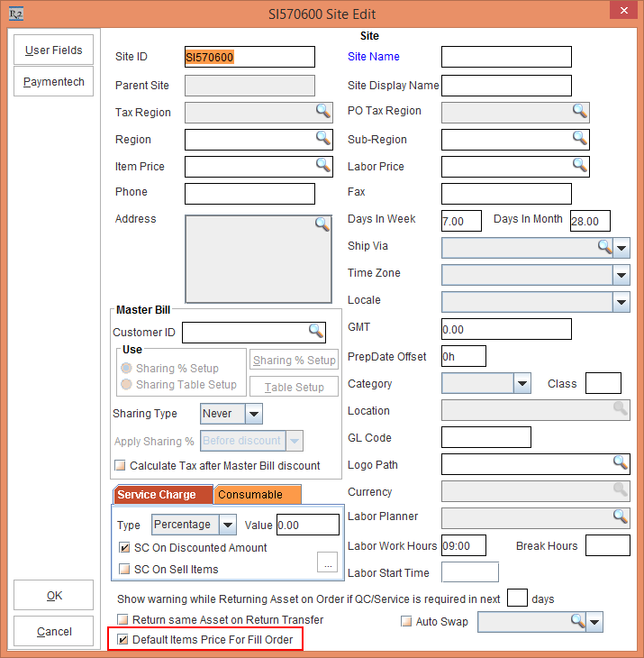Image resolution: width=644 pixels, height=658 pixels.
Task: Open the Locale dropdown
Action: click(x=621, y=302)
